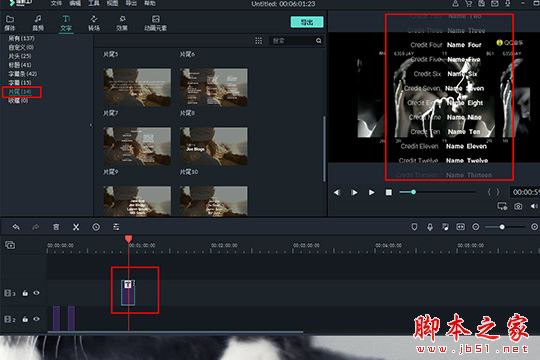Image resolution: width=540 pixels, height=360 pixels.
Task: Switch to the 音频 audio tab
Action: [x=38, y=23]
